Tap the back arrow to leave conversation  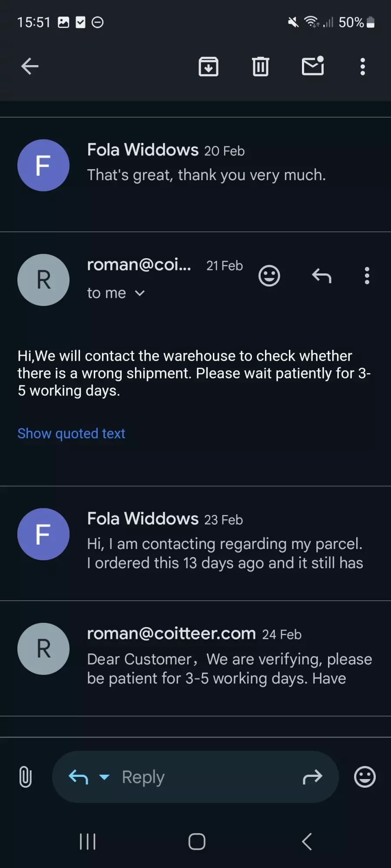(x=30, y=66)
